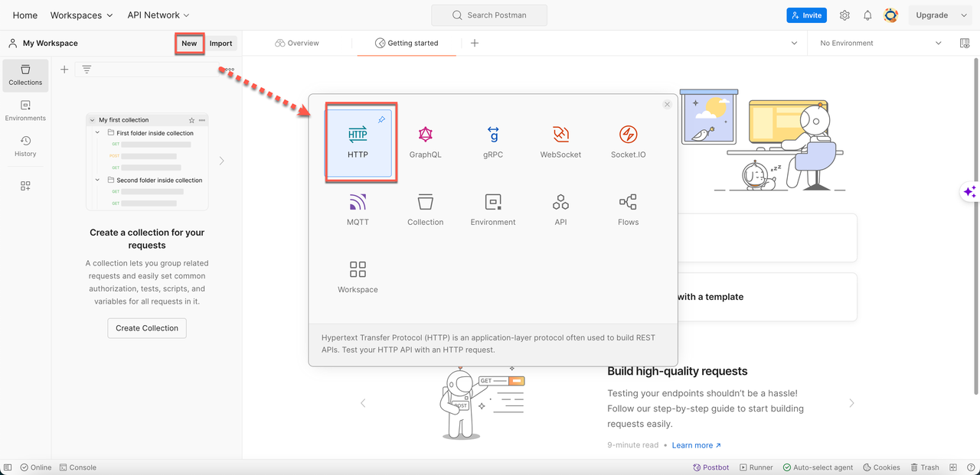
Task: Show next collection preview slide
Action: coord(222,161)
